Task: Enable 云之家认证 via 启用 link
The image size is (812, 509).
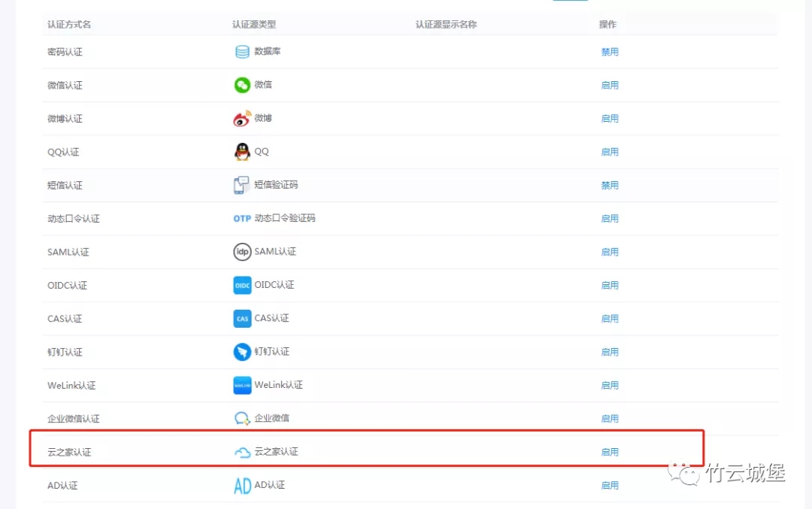Action: click(610, 452)
